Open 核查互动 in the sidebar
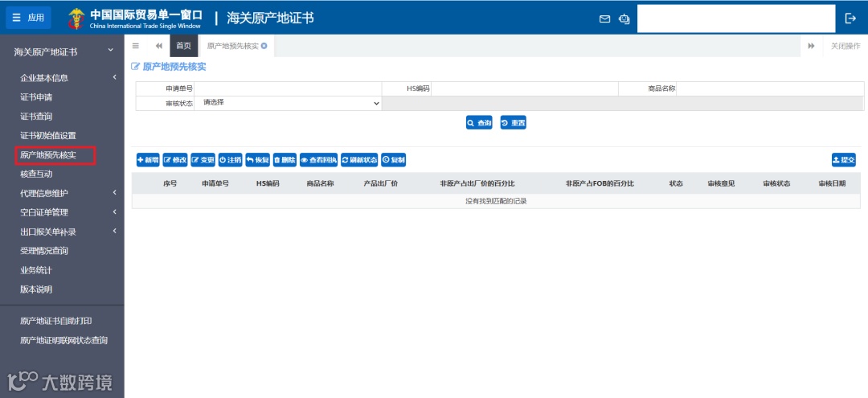Image resolution: width=868 pixels, height=398 pixels. click(x=36, y=174)
